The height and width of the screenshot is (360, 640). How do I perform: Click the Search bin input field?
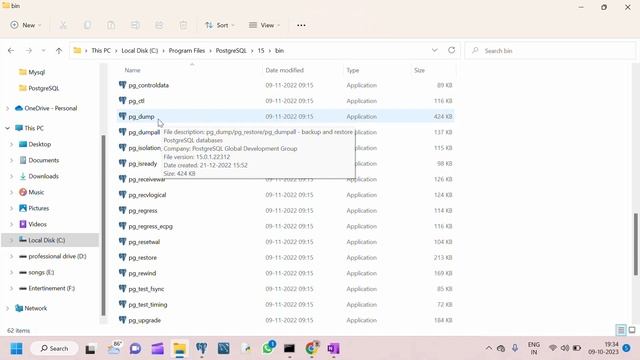click(x=550, y=51)
